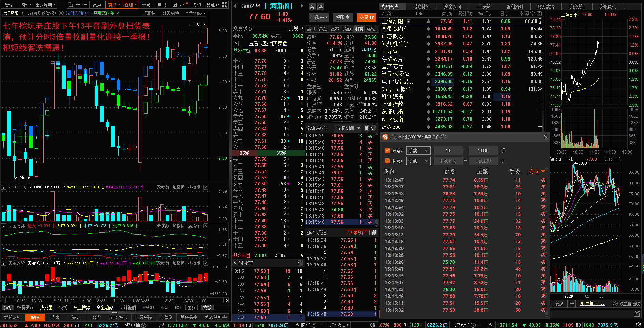Open chart settings gear beside 前复权
The height and width of the screenshot is (328, 644).
click(x=61, y=13)
